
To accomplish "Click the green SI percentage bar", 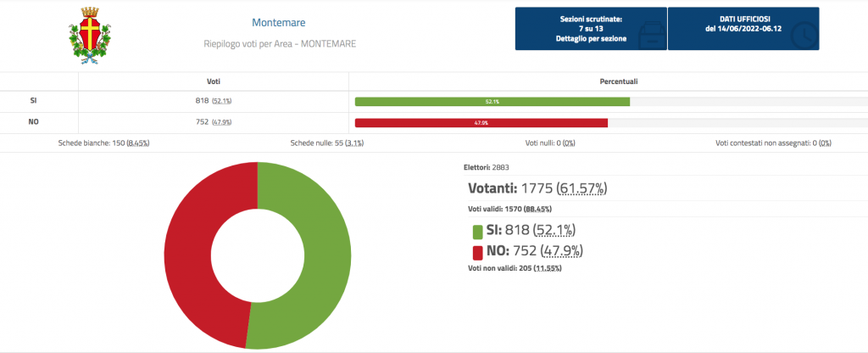I will click(492, 101).
